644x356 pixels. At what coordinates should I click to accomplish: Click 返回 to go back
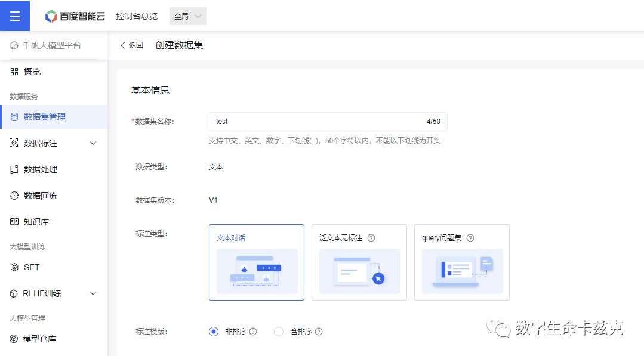pos(132,45)
